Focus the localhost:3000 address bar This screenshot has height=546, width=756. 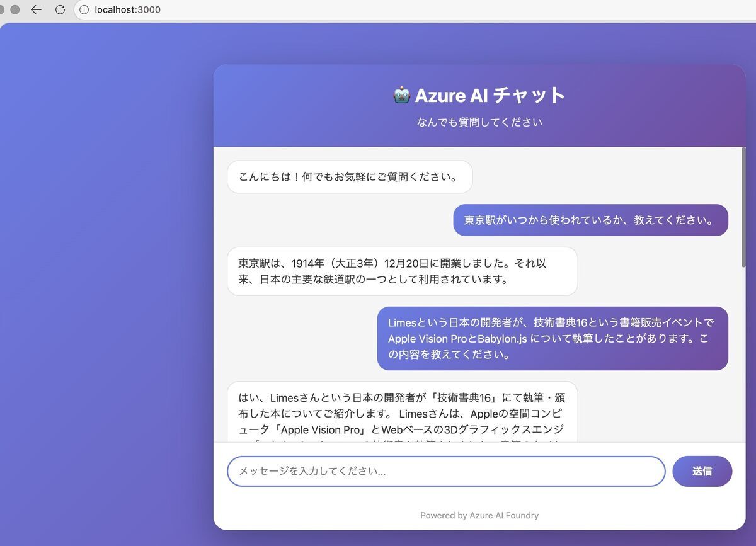pos(416,9)
